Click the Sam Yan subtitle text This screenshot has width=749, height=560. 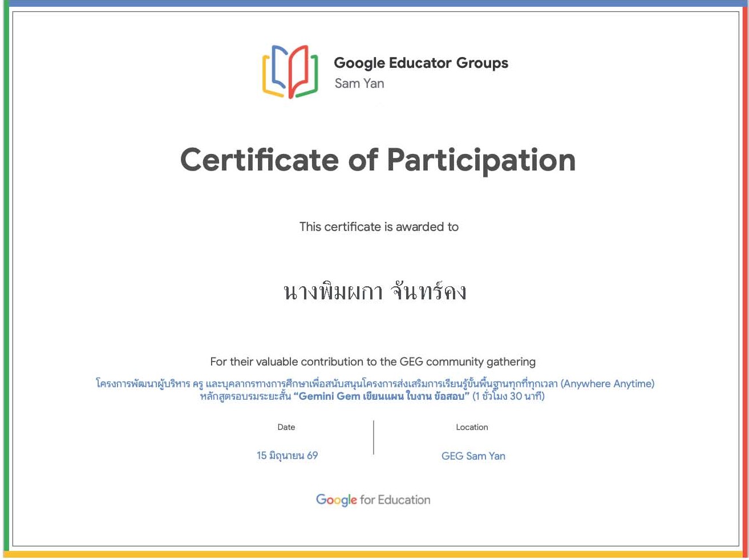(359, 83)
